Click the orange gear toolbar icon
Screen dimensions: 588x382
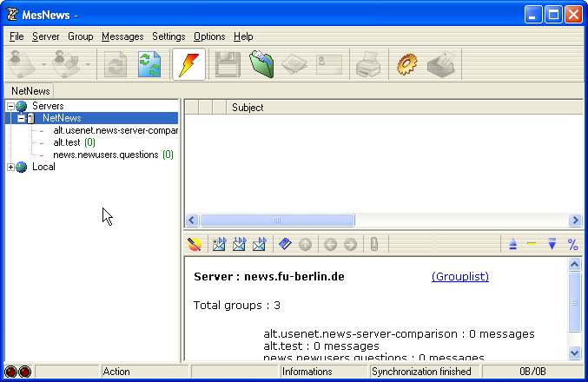click(x=407, y=65)
